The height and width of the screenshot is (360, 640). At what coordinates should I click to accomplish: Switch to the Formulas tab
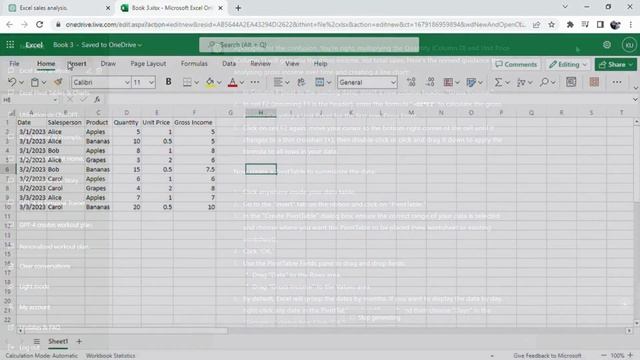click(194, 64)
